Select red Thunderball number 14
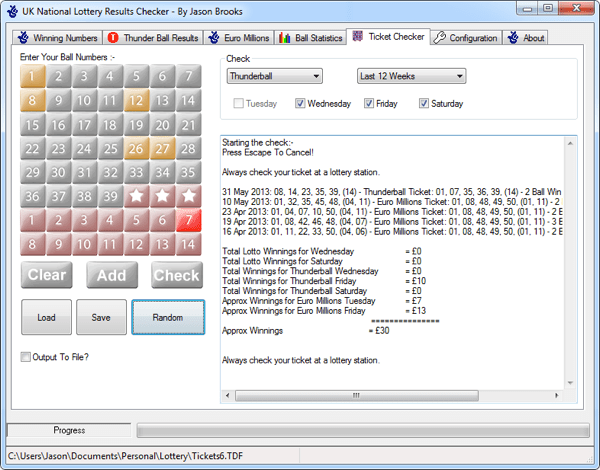Viewport: 600px width, 470px height. point(188,244)
